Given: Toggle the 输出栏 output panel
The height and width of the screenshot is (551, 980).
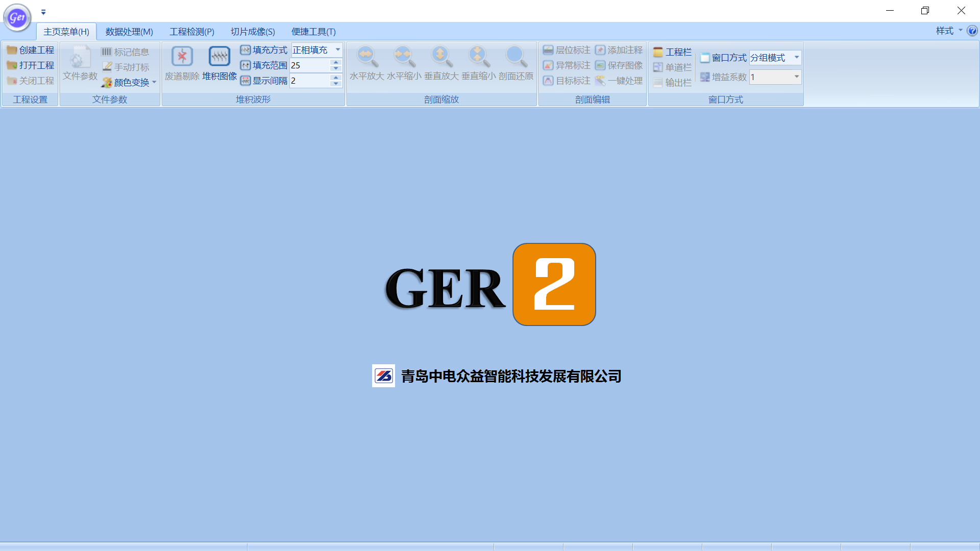Looking at the screenshot, I should 673,82.
